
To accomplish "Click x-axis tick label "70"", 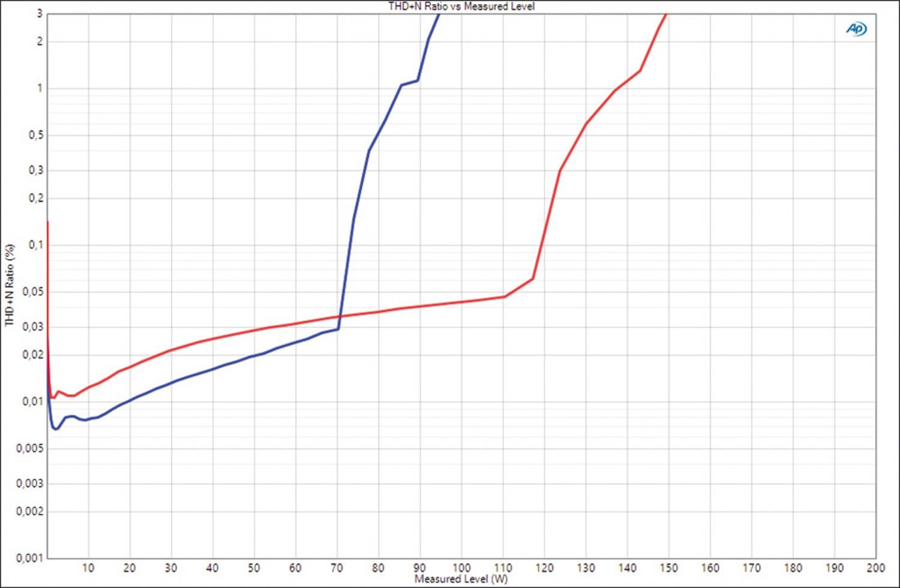I will [337, 568].
